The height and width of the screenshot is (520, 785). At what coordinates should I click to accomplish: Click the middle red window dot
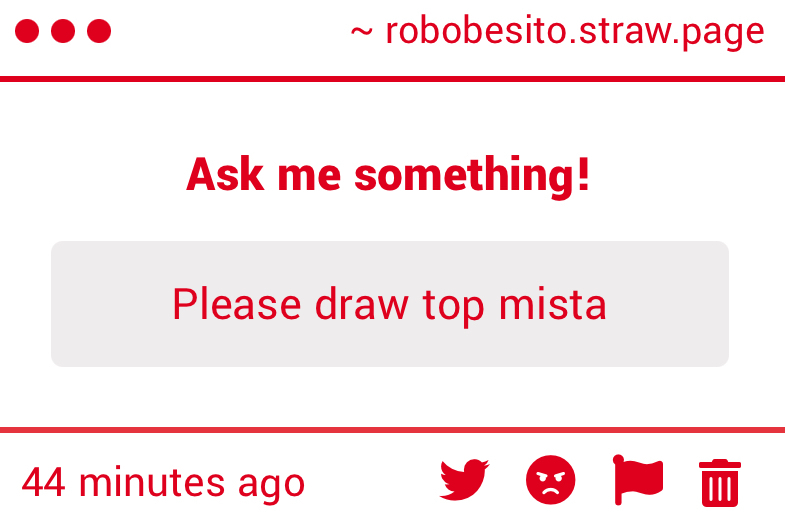63,32
